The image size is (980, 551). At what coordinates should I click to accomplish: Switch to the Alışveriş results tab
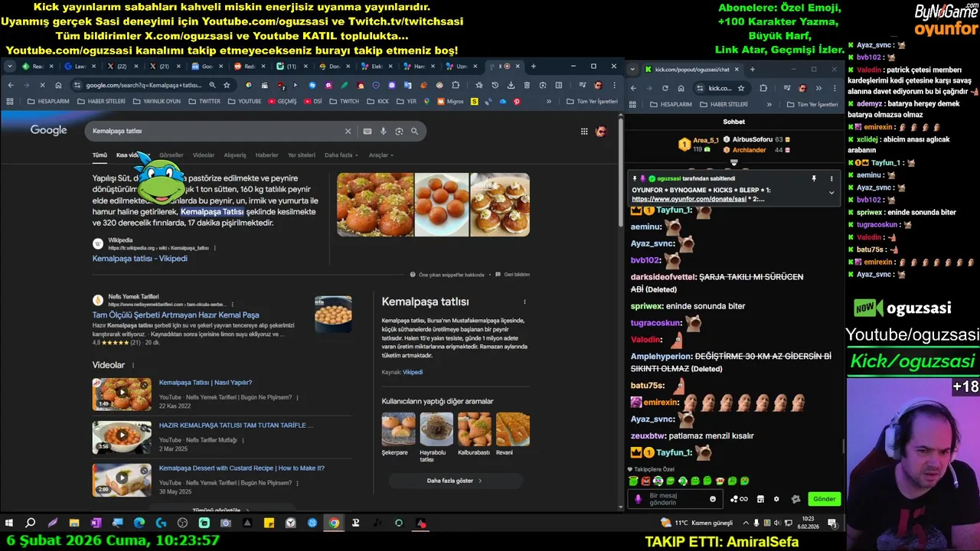click(235, 155)
